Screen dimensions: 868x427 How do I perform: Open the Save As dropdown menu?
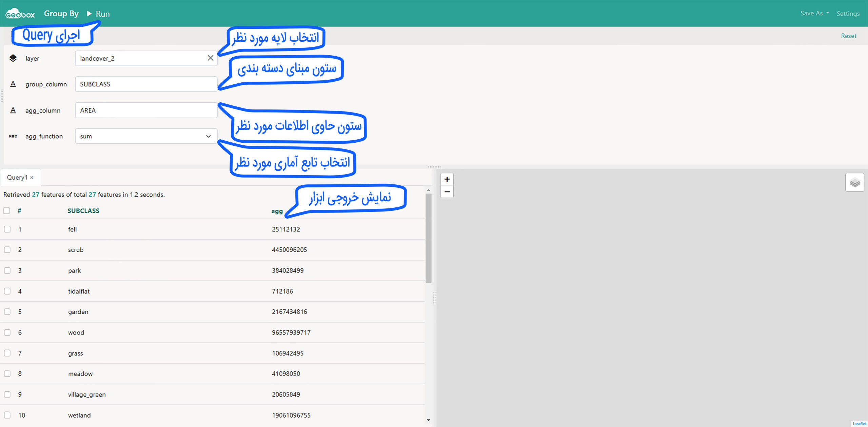[x=814, y=13]
